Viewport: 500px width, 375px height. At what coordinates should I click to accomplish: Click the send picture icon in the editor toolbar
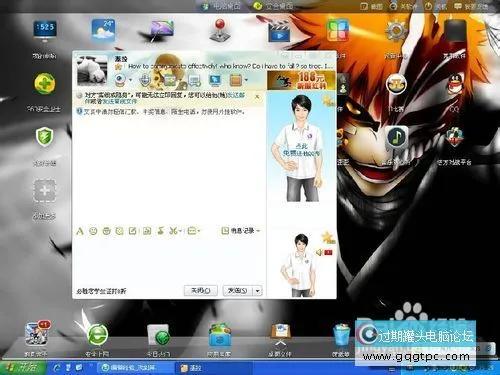pos(147,231)
